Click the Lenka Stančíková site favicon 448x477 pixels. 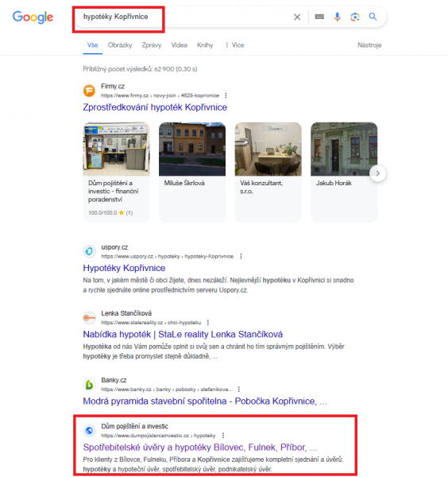[x=89, y=317]
